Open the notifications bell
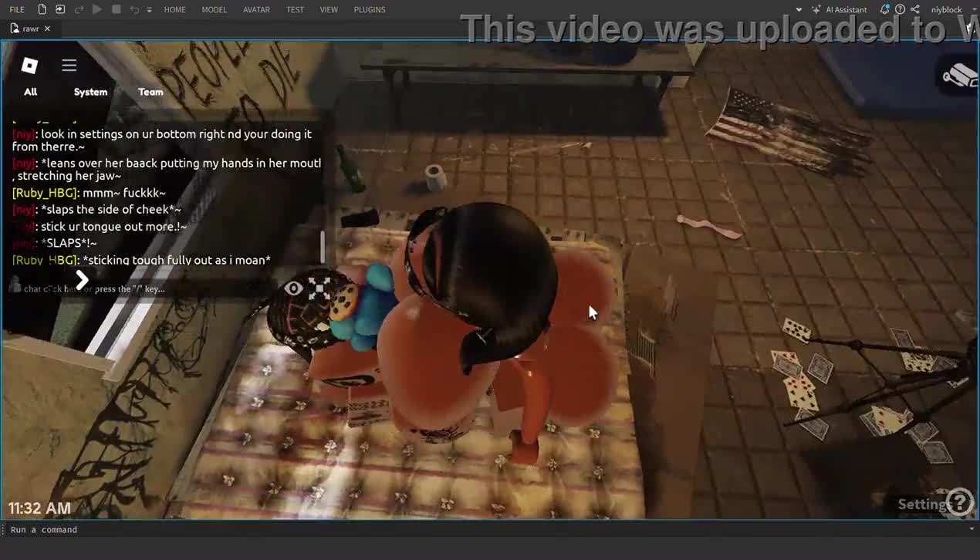 (884, 9)
